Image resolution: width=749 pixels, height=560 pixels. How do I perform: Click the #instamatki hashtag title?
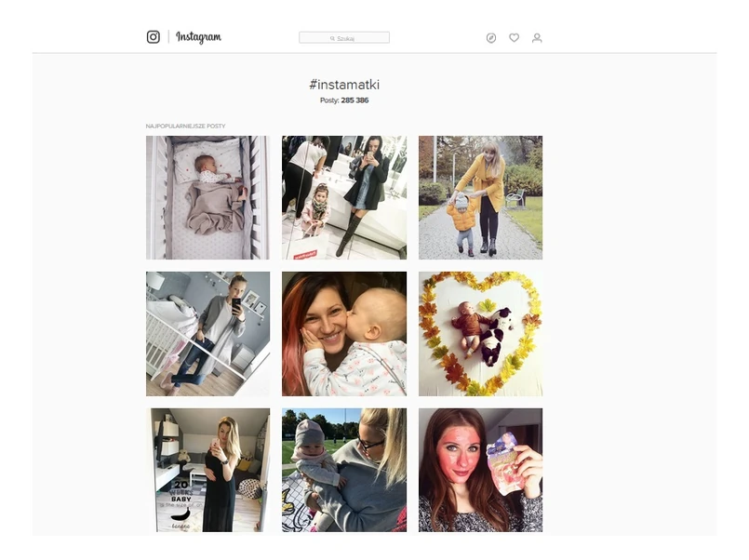pos(344,85)
